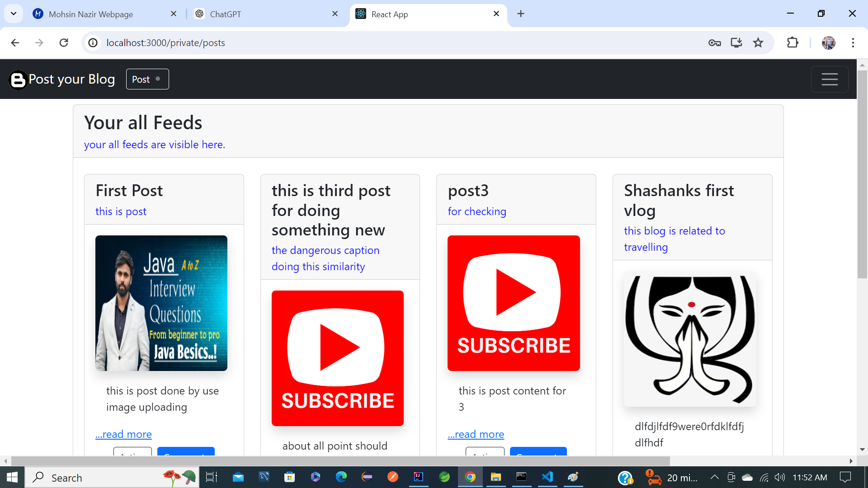Open Microsoft Store from taskbar
Image resolution: width=868 pixels, height=488 pixels.
pos(289,477)
